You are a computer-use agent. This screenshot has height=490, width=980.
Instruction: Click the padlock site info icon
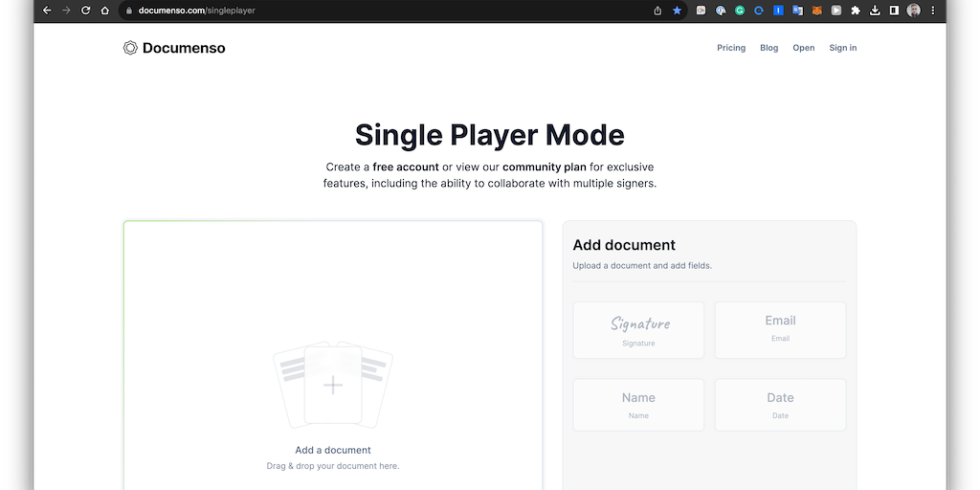[x=129, y=11]
